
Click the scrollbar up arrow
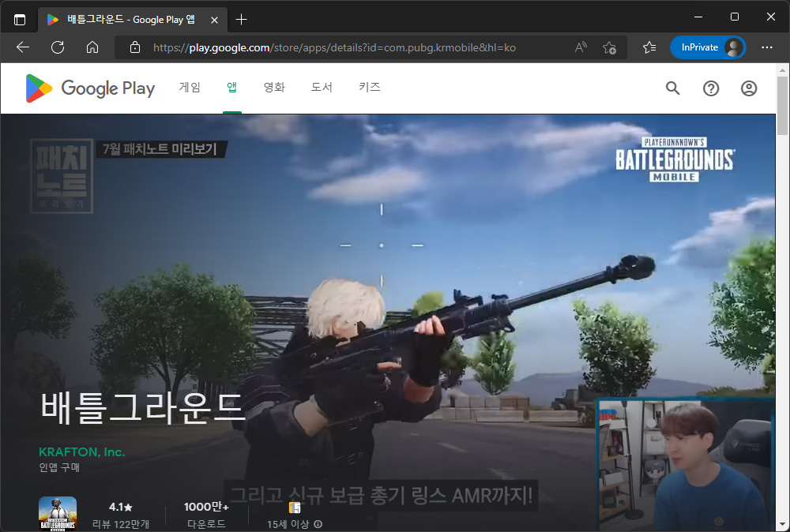coord(782,69)
